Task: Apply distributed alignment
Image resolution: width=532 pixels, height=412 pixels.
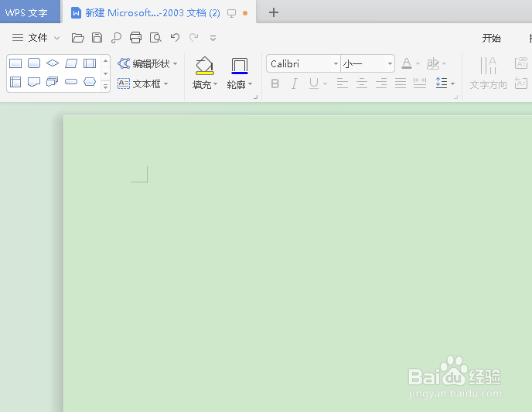Action: point(420,83)
